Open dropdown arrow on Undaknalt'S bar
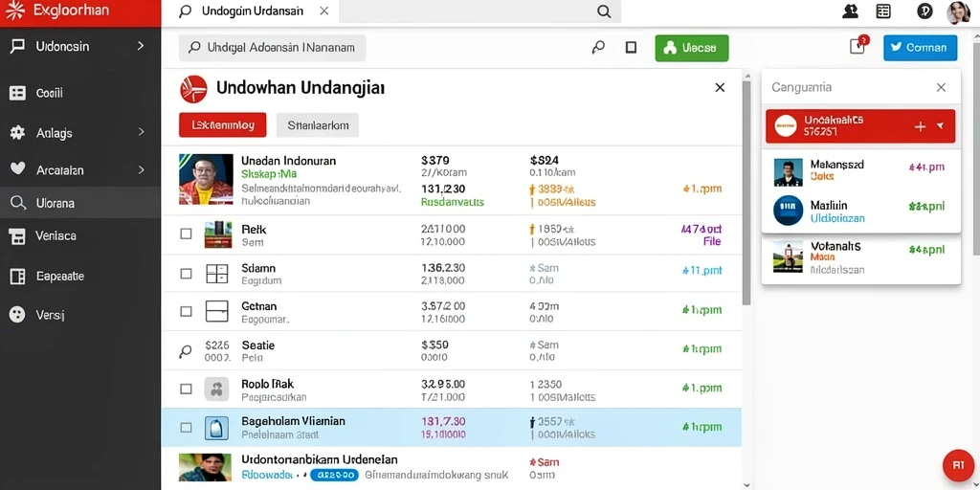The height and width of the screenshot is (490, 980). 940,126
